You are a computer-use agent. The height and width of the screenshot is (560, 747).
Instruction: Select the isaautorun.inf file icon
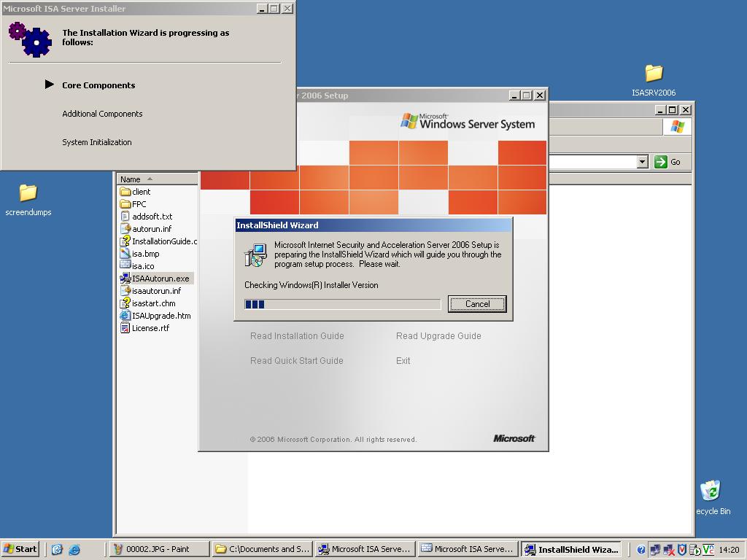pyautogui.click(x=125, y=290)
